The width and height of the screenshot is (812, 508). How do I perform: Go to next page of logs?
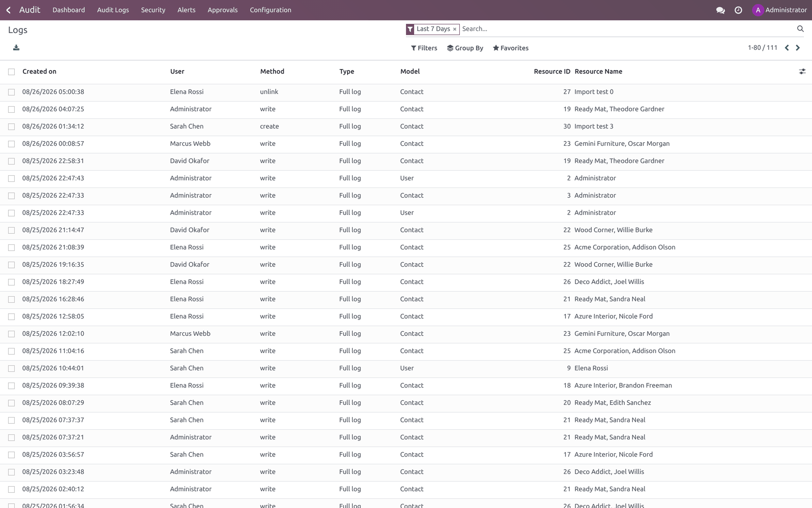pyautogui.click(x=798, y=48)
